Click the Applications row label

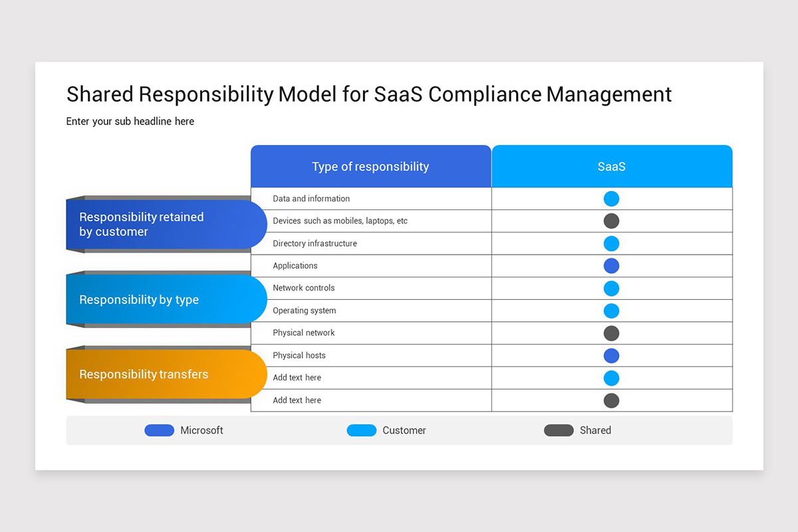[x=295, y=265]
